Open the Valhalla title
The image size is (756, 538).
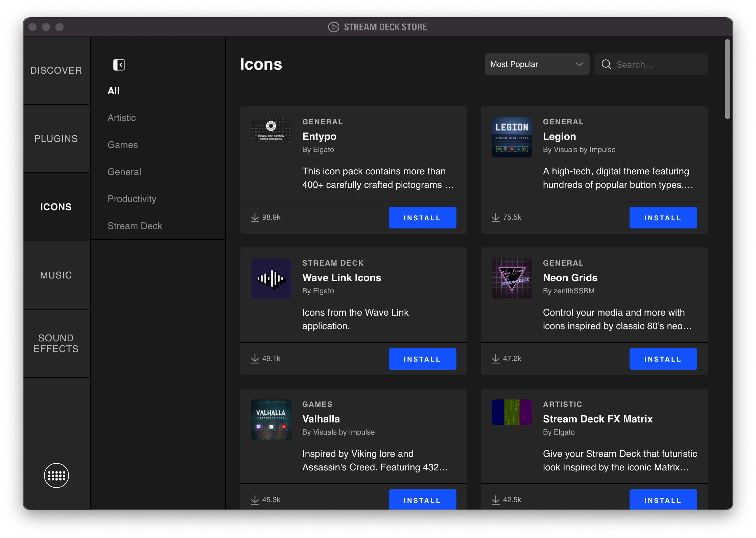[x=321, y=419]
